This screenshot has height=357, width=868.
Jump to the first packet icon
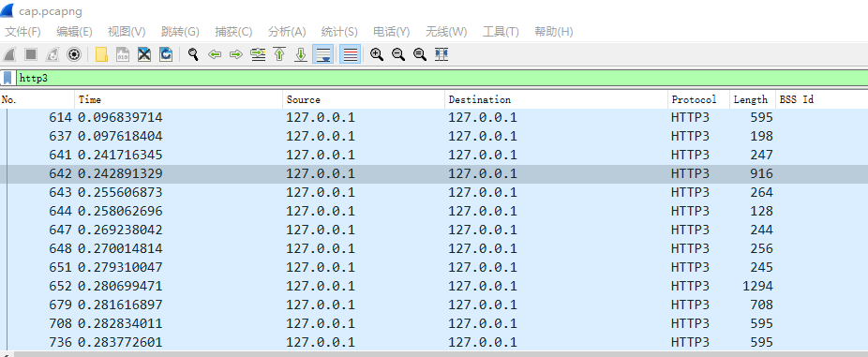279,54
